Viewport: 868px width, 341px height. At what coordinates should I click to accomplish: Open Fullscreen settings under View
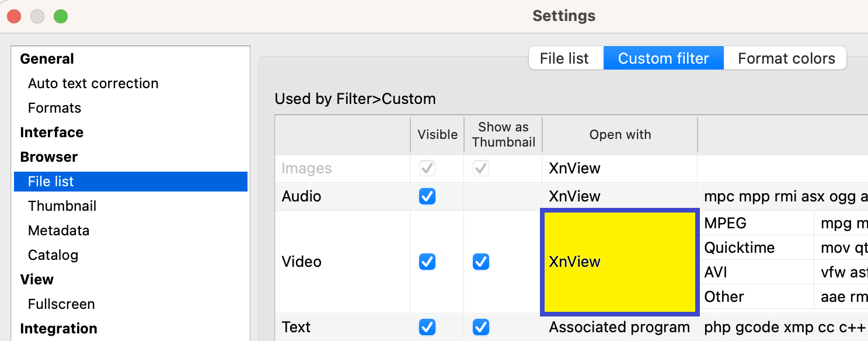61,304
